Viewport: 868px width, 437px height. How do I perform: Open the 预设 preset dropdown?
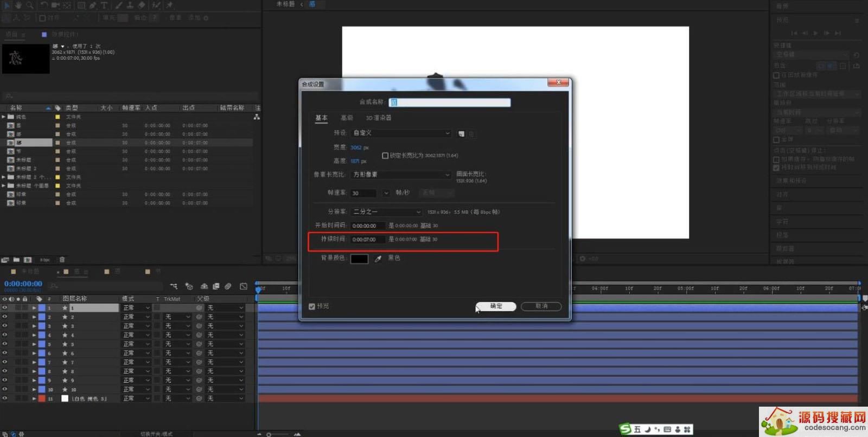(x=401, y=133)
